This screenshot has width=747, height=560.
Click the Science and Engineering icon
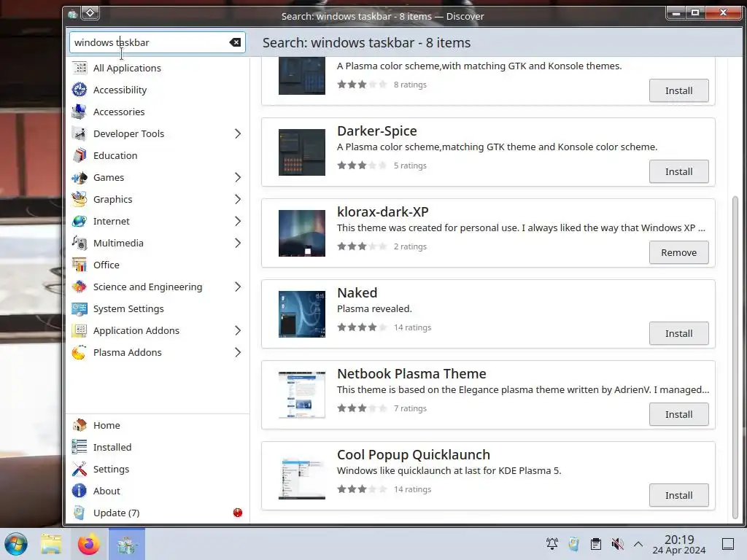point(80,287)
